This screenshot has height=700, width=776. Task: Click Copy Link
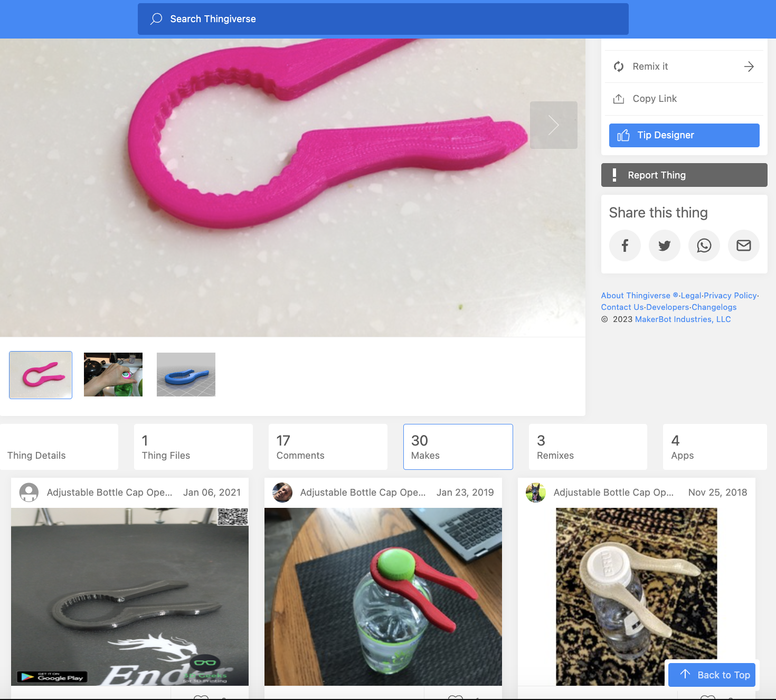click(x=654, y=99)
